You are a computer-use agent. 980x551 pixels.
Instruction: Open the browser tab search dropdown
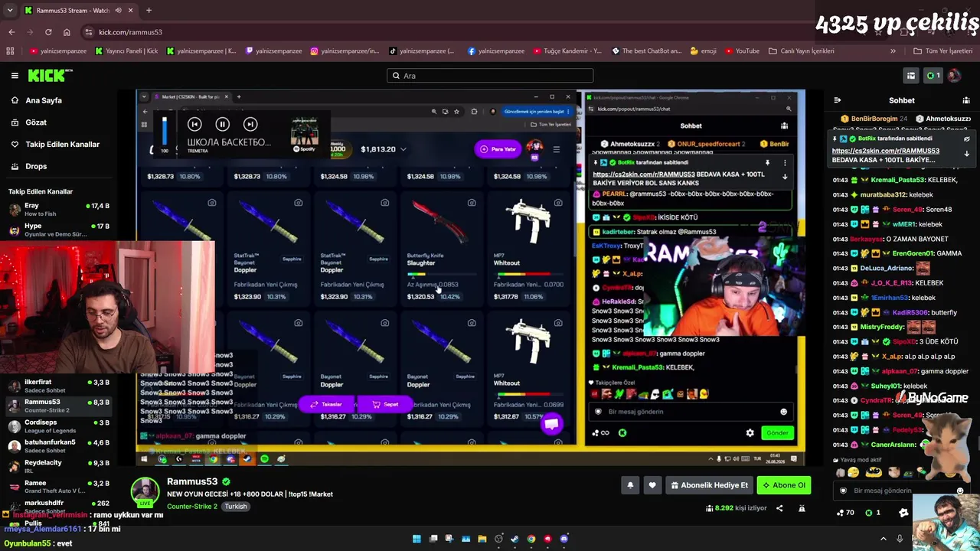point(8,11)
